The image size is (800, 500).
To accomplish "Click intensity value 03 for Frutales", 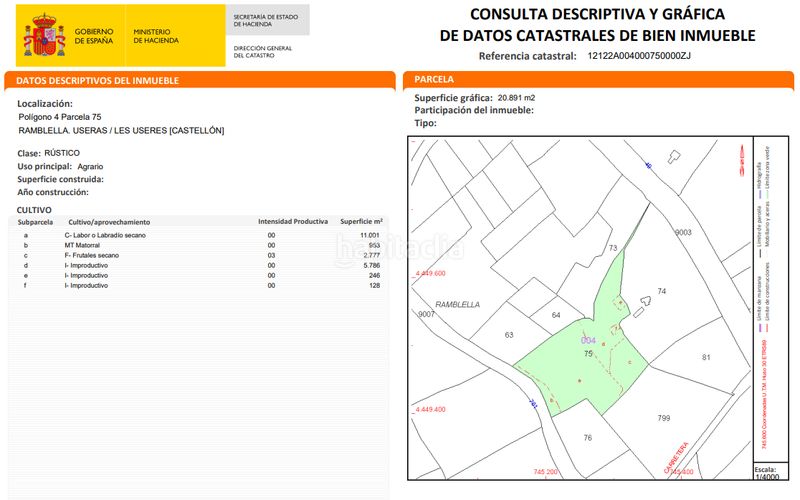I will pyautogui.click(x=271, y=255).
